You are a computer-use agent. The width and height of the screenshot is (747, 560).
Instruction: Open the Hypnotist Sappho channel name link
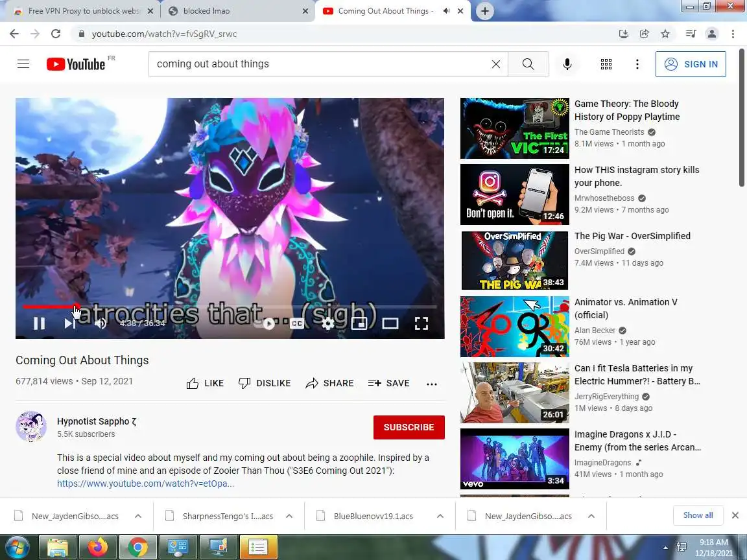pos(97,421)
